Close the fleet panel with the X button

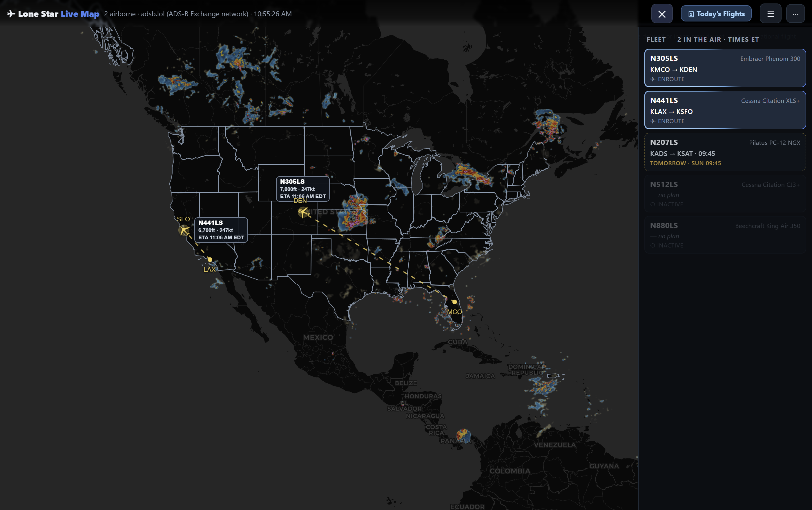[661, 14]
